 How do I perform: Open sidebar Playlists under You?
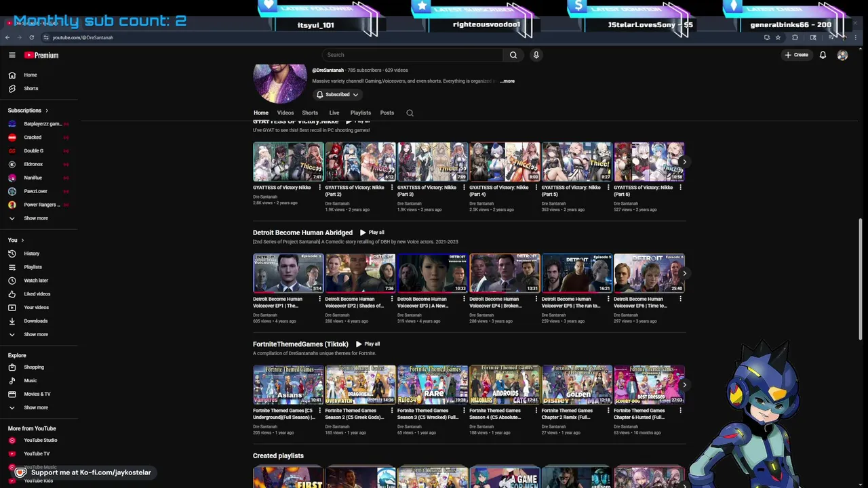click(x=33, y=267)
